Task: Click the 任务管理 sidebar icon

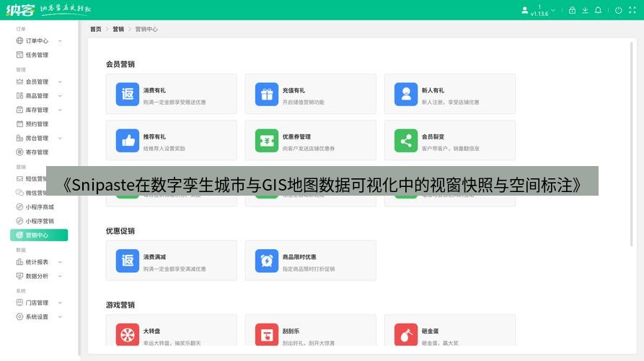Action: coord(19,55)
